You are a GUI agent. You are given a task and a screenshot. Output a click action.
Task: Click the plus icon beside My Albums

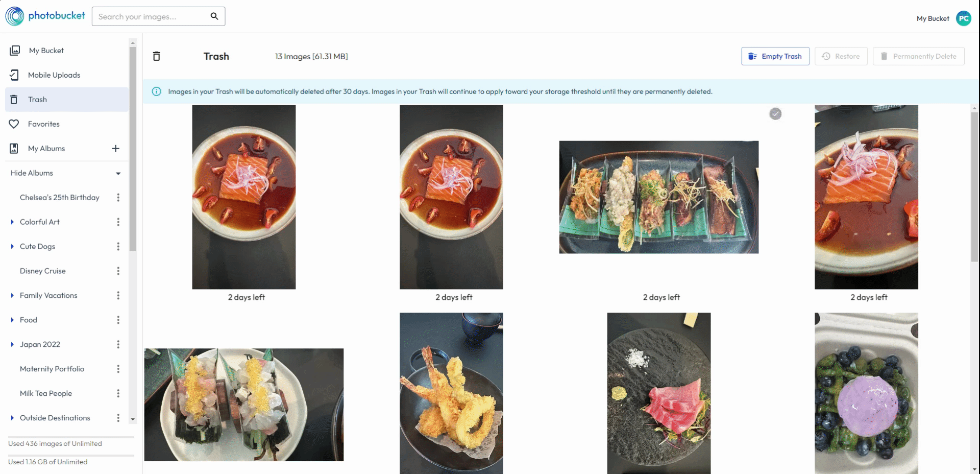(x=116, y=149)
